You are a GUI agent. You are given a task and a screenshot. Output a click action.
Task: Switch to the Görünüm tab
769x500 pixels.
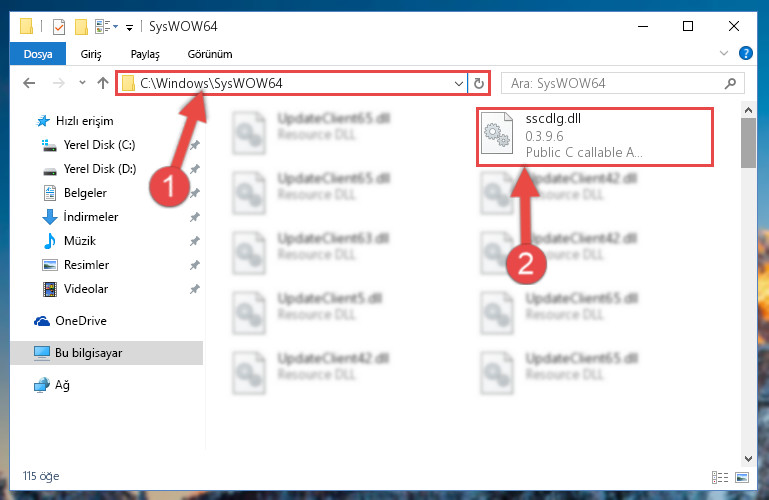point(210,54)
